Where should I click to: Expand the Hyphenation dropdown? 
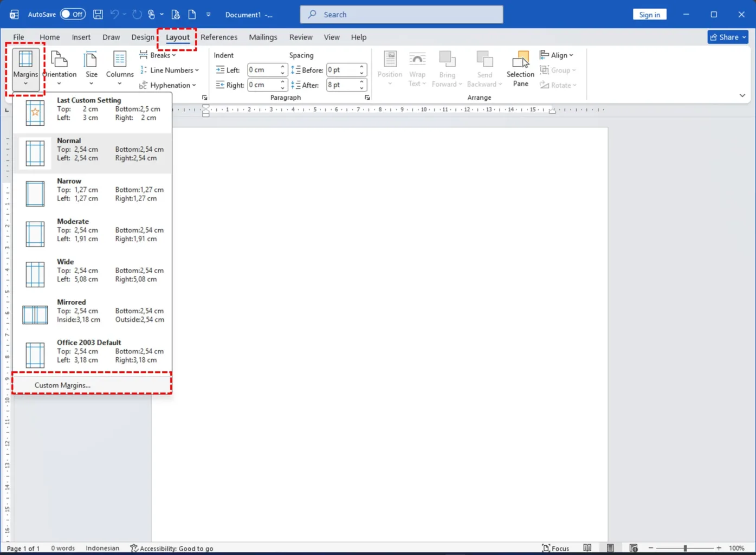169,85
